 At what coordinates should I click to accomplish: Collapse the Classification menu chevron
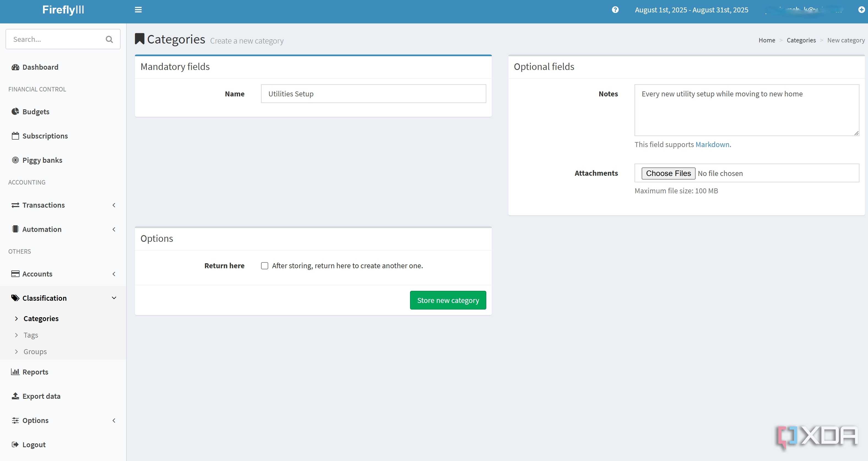114,298
